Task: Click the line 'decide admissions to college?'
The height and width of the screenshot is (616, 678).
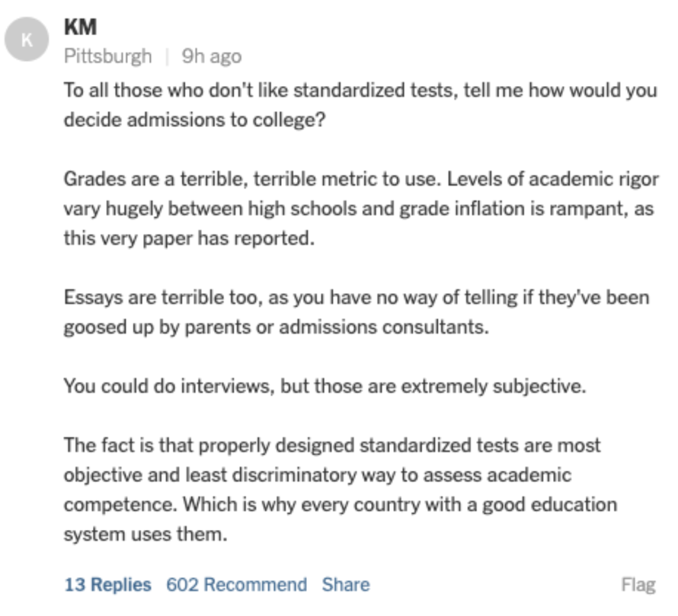Action: pyautogui.click(x=194, y=120)
